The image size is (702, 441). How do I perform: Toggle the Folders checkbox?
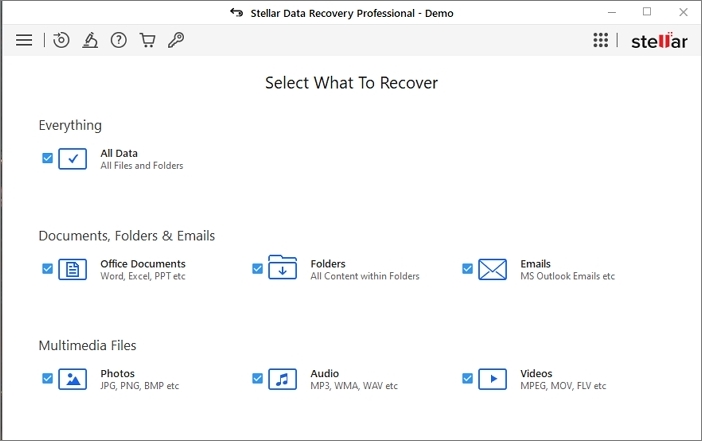[x=257, y=269]
